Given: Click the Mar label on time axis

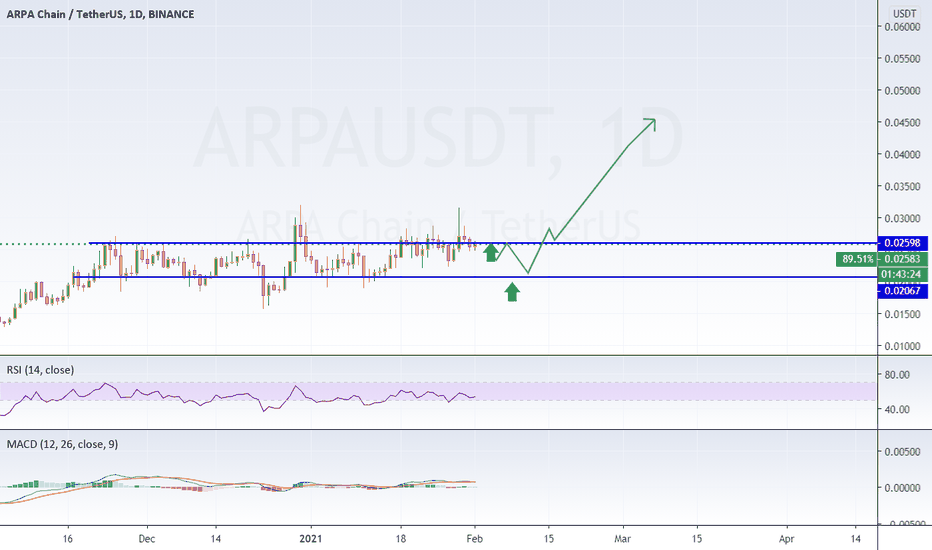Looking at the screenshot, I should tap(622, 539).
